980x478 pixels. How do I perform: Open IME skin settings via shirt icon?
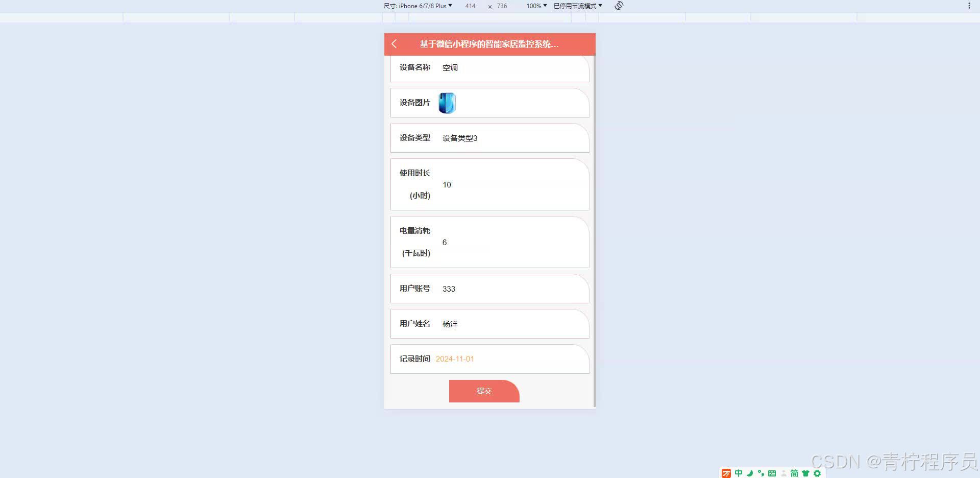tap(805, 472)
